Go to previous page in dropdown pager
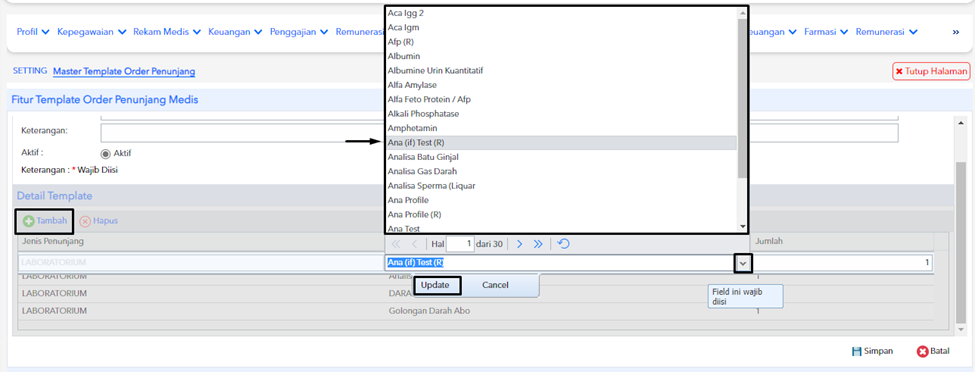The image size is (975, 372). pos(414,244)
